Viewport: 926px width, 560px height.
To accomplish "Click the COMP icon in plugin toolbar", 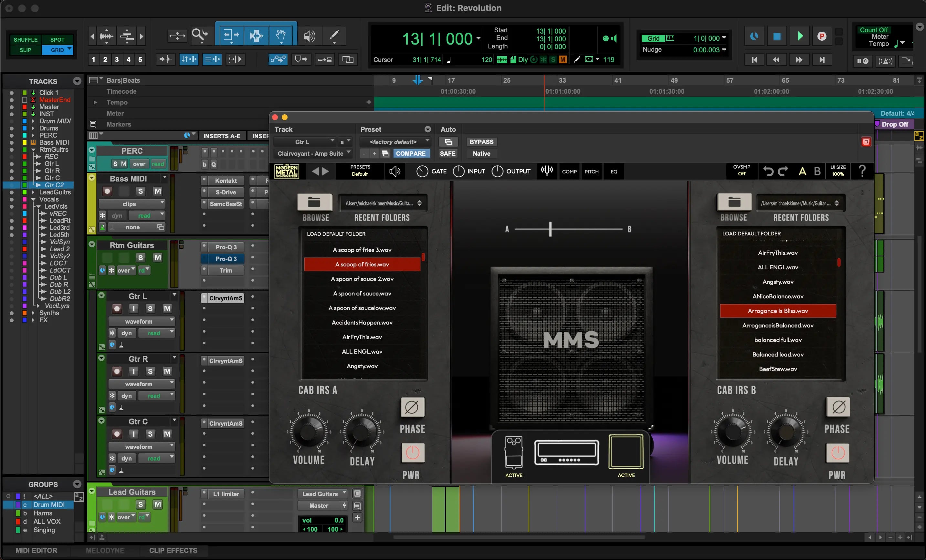I will (x=569, y=171).
